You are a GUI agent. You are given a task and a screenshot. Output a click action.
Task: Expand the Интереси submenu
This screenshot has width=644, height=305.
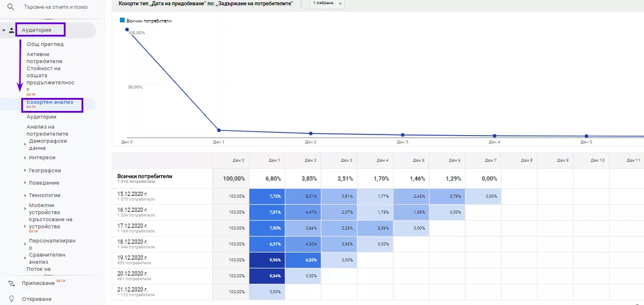coord(25,158)
